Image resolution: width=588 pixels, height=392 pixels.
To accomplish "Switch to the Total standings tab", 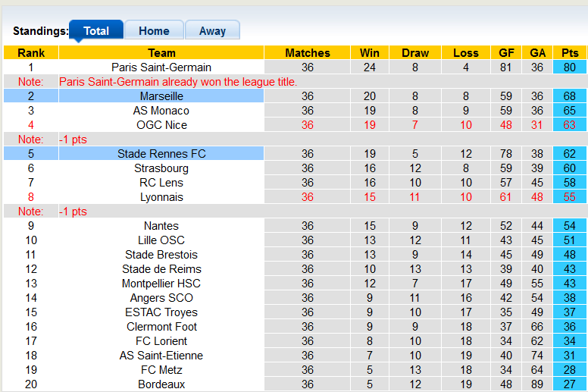I will click(x=96, y=31).
